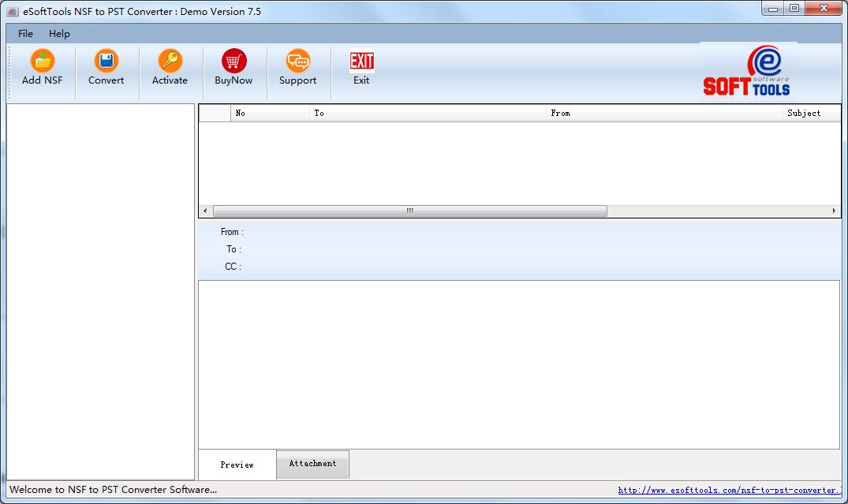
Task: Open the File menu
Action: pyautogui.click(x=24, y=33)
